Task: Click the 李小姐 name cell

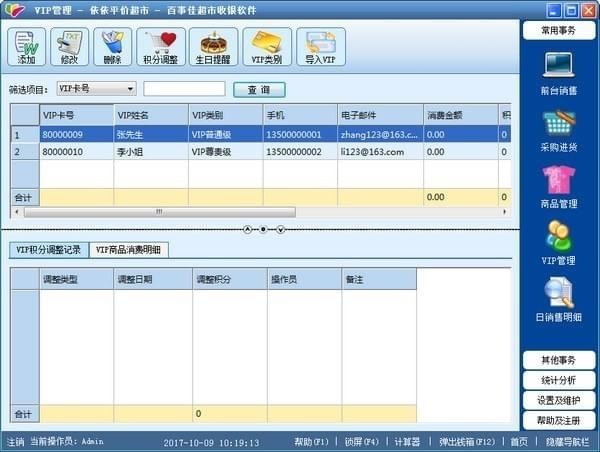Action: [x=151, y=152]
